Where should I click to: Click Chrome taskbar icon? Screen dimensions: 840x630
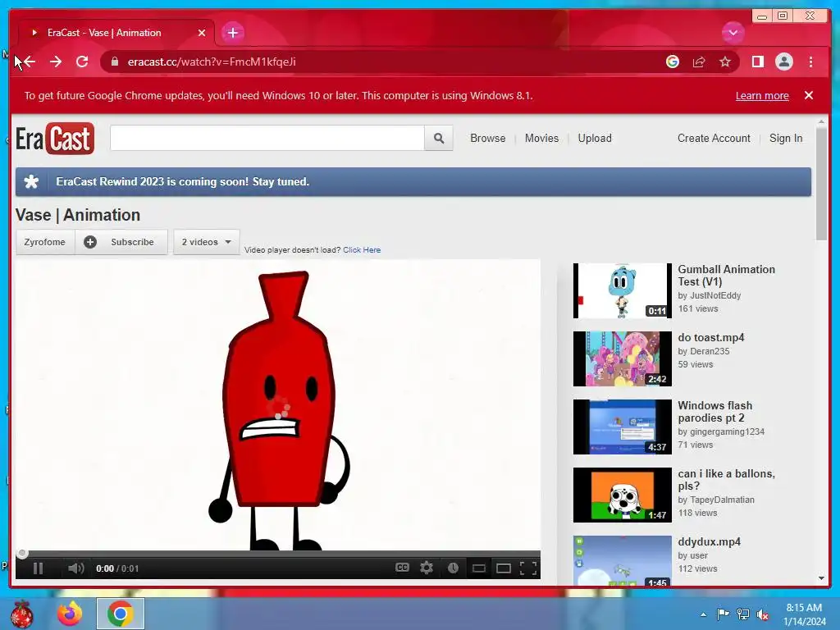[x=121, y=614]
